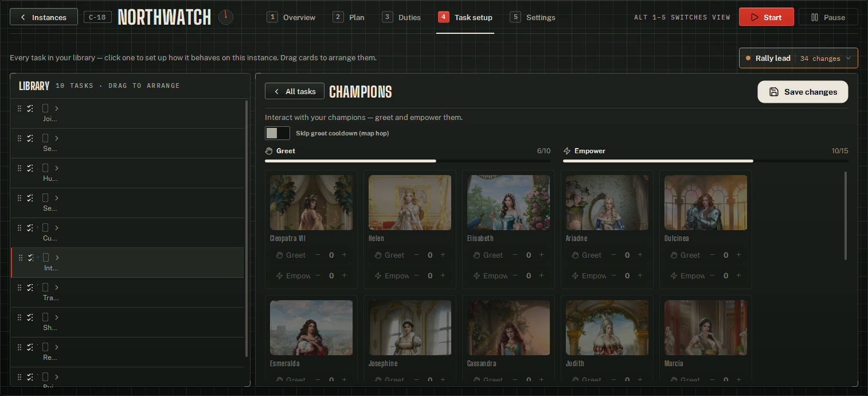This screenshot has width=868, height=396.
Task: Click the Library panel scrollbar
Action: (247, 228)
